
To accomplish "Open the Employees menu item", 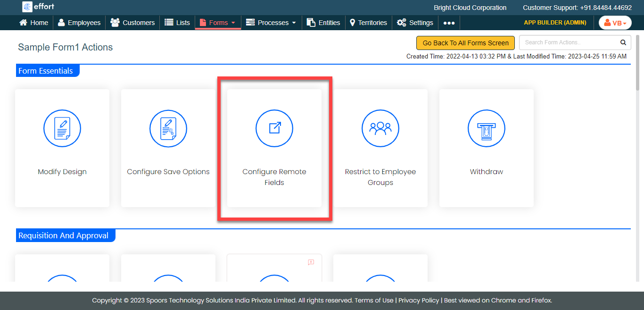I will (x=79, y=23).
